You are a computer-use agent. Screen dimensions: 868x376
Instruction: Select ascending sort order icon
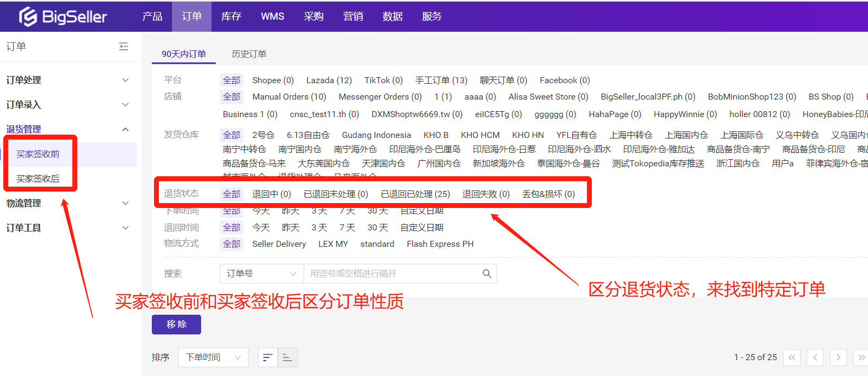287,357
